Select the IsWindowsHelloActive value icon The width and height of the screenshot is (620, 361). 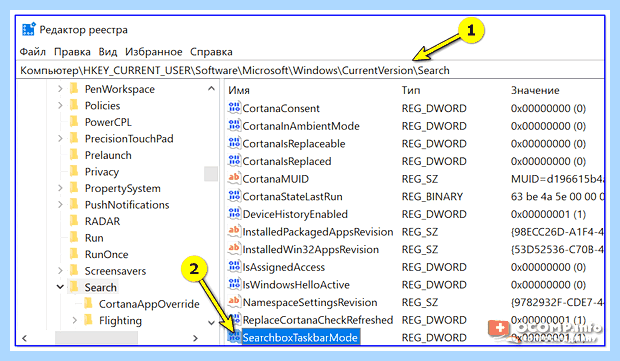point(234,284)
